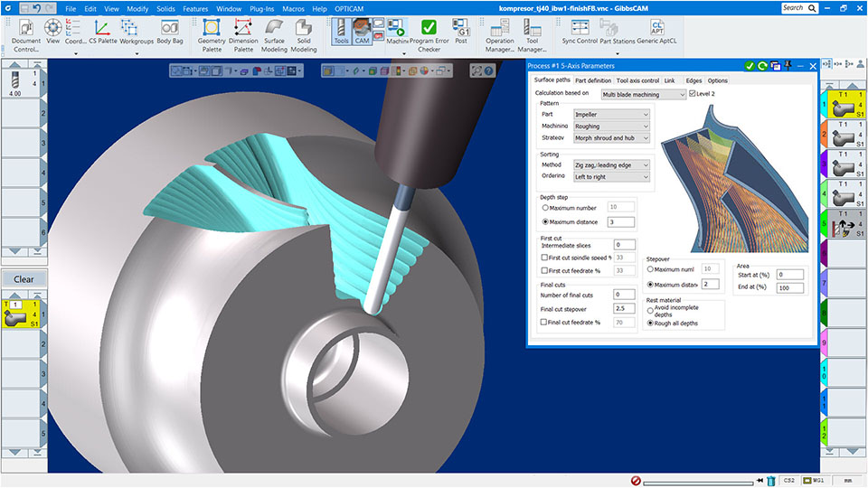Expand the Multi blade machining dropdown
This screenshot has width=868, height=488.
tap(644, 94)
